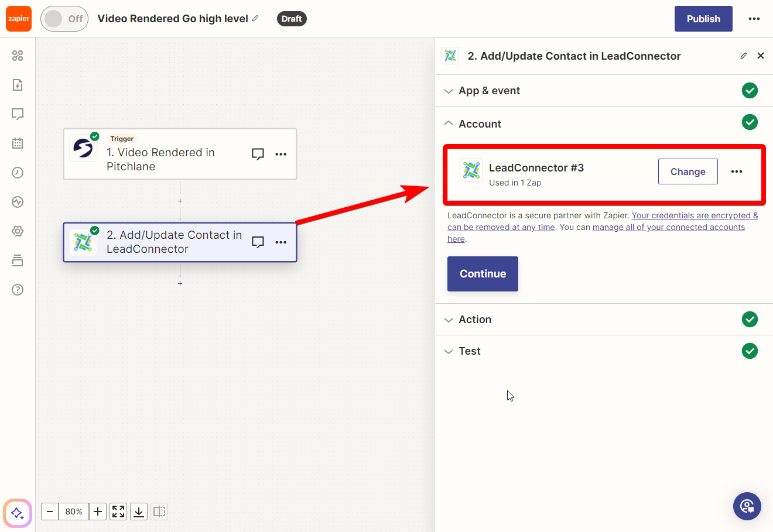Select the Add/Update Contact in LeadConnector step
Image resolution: width=773 pixels, height=532 pixels.
point(180,242)
